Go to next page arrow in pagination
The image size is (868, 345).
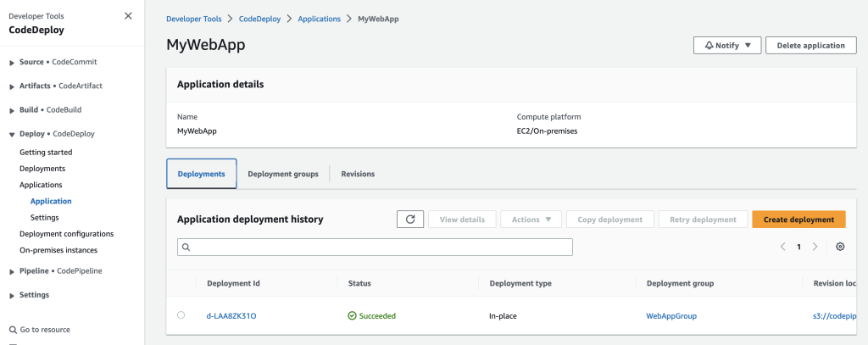click(x=815, y=247)
